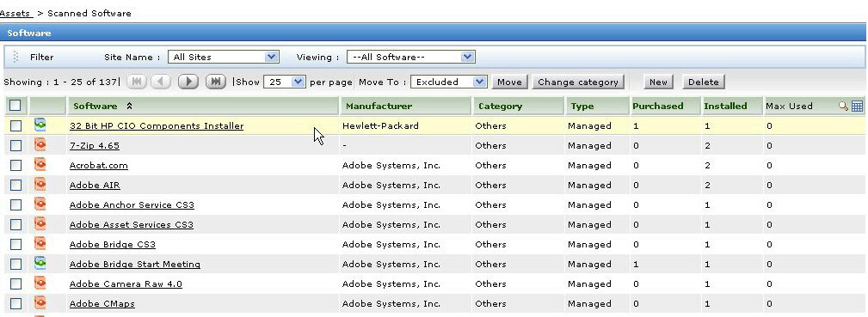Open the Site Name dropdown
Image resolution: width=868 pixels, height=317 pixels.
[x=224, y=57]
